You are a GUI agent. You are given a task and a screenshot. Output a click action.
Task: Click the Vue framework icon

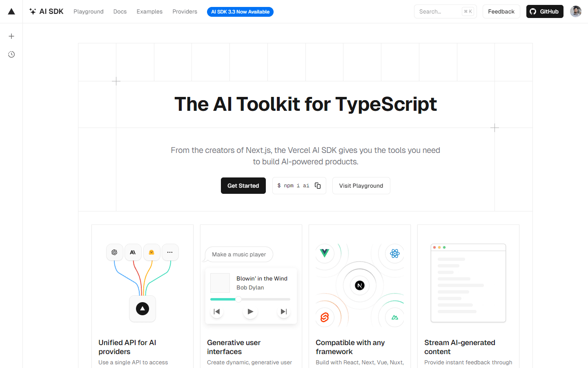click(325, 253)
